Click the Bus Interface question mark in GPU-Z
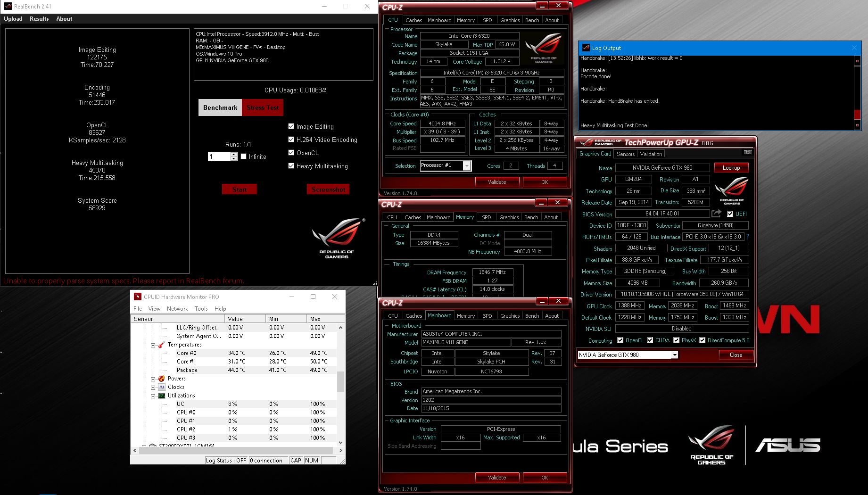The image size is (868, 495). point(747,237)
